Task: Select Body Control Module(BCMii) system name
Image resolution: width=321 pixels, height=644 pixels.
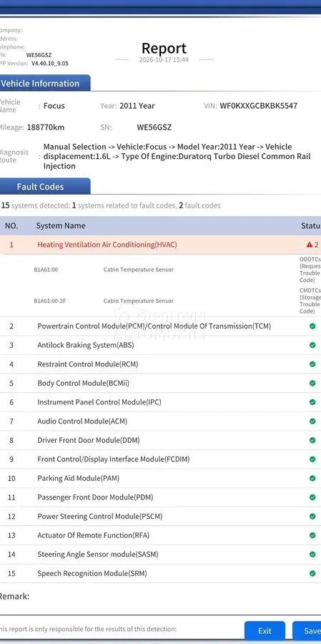Action: click(84, 384)
